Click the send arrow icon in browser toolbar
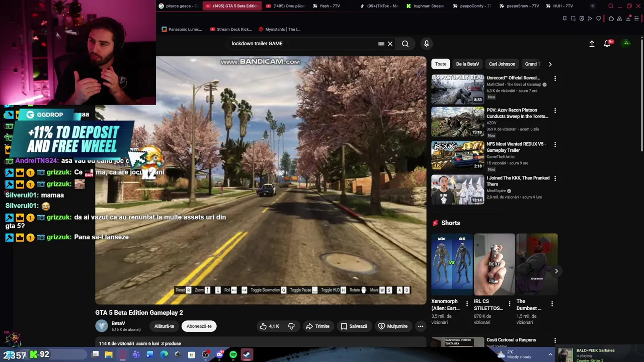Screen dimensions: 644x362 590,19
